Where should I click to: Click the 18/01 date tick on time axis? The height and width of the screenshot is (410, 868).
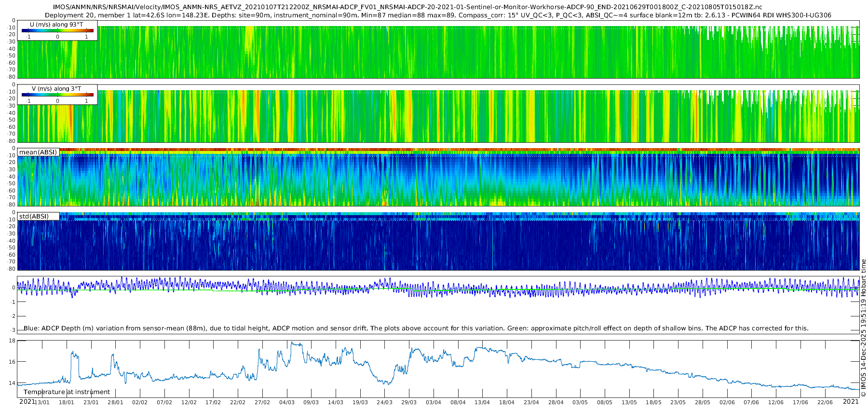click(x=67, y=402)
